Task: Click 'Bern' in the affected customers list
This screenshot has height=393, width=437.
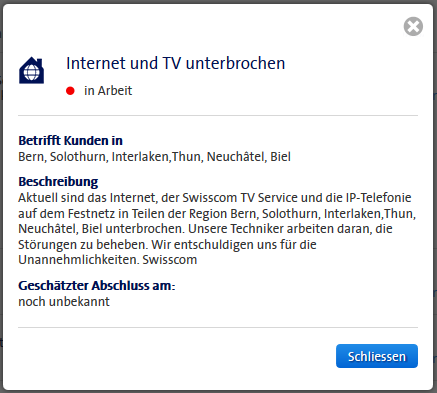Action: click(x=31, y=157)
